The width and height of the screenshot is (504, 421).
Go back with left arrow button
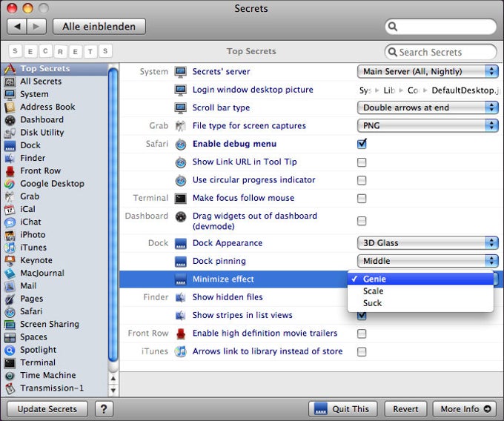pos(17,27)
